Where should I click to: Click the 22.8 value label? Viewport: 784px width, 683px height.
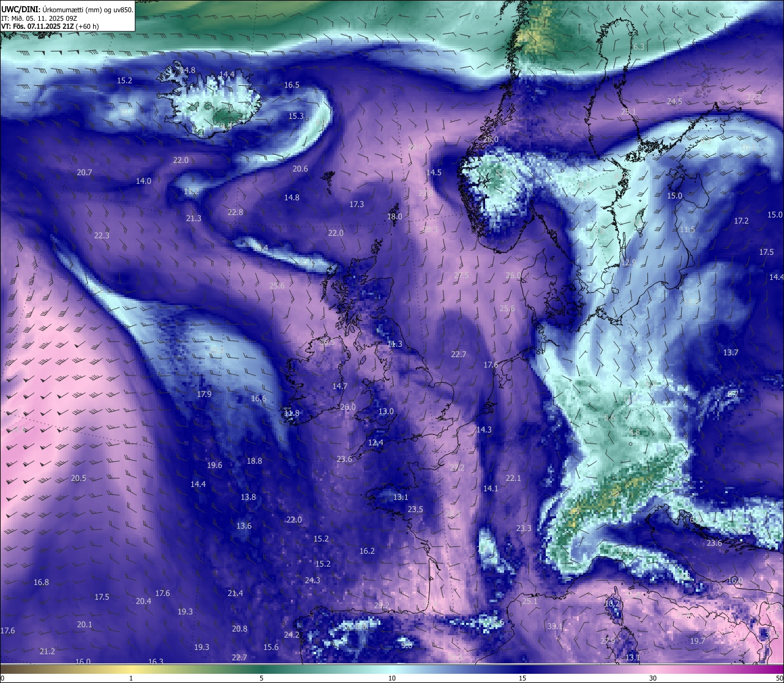tap(235, 213)
